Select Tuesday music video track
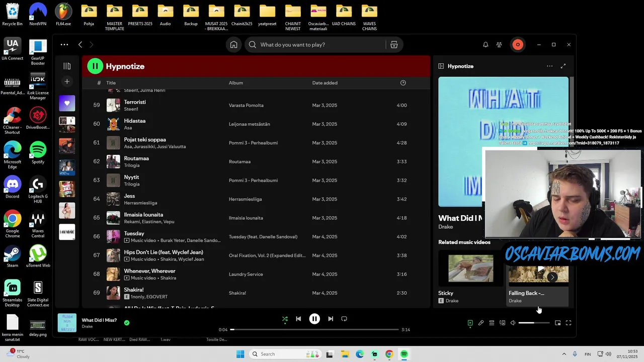The width and height of the screenshot is (644, 362). coord(257,237)
